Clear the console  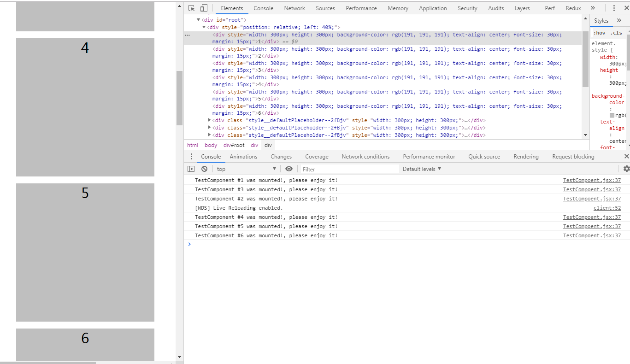point(204,169)
